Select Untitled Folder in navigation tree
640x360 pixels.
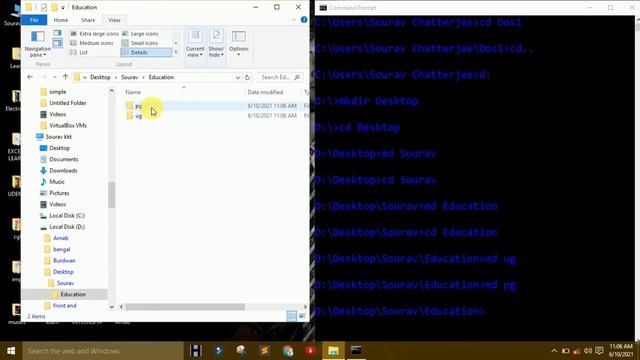pos(68,103)
